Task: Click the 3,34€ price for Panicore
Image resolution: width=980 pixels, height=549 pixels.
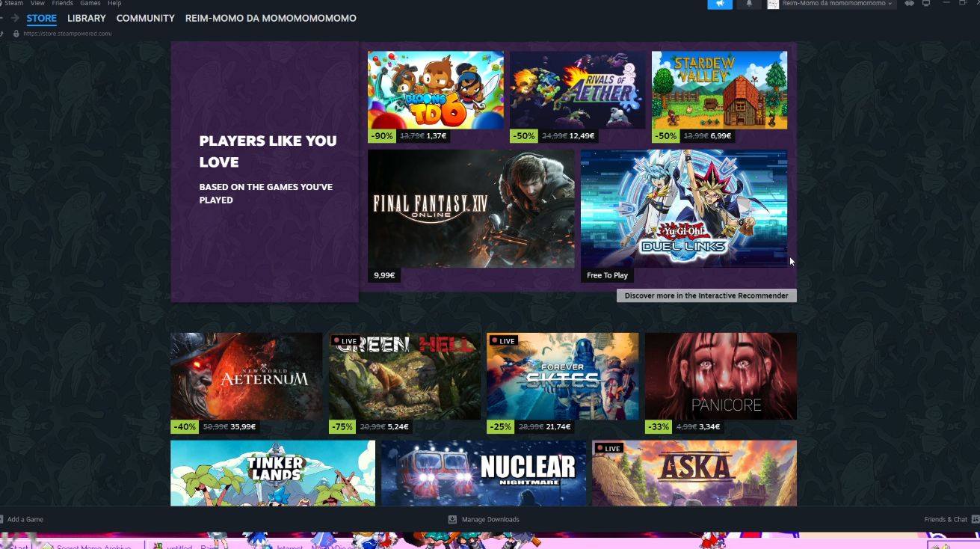Action: [709, 427]
